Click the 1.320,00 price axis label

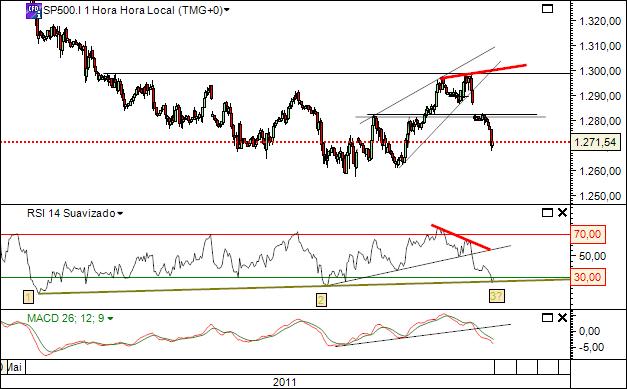point(600,21)
